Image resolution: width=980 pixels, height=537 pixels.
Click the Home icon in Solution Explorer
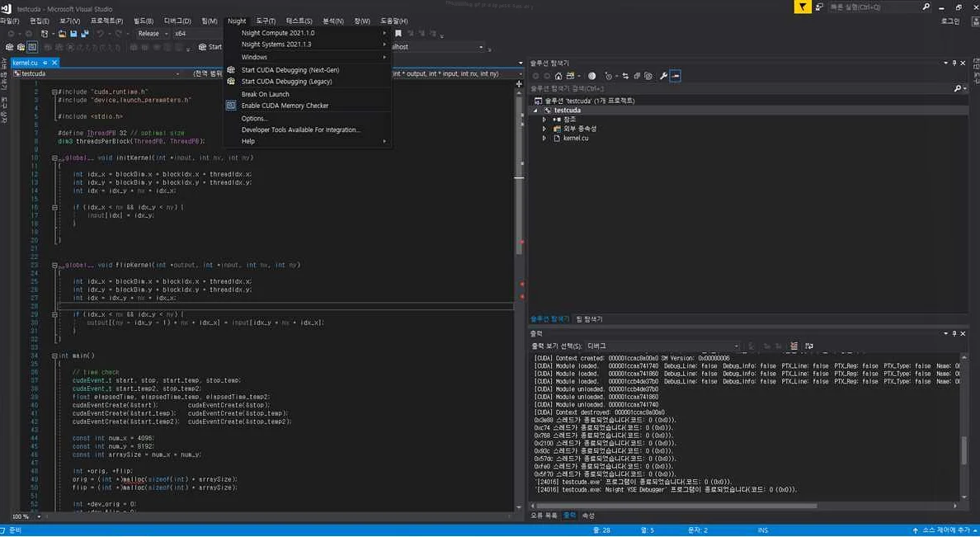pos(558,76)
